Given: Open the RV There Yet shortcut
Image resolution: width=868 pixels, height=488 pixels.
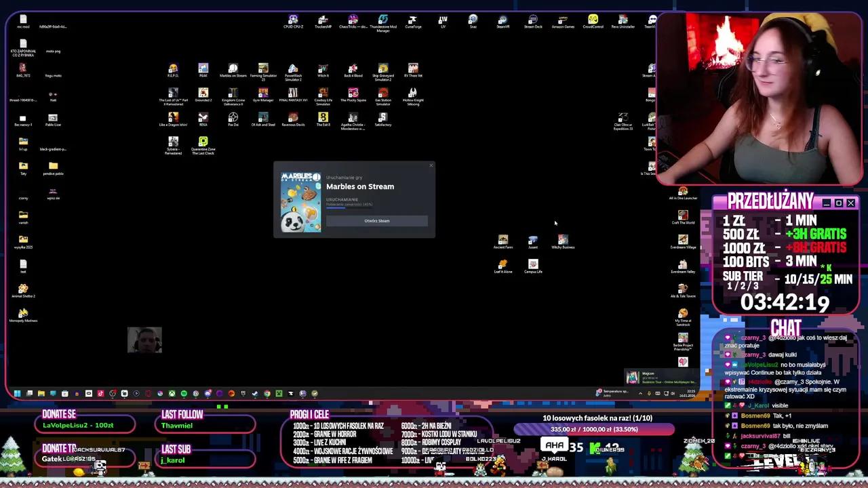Looking at the screenshot, I should [x=413, y=70].
